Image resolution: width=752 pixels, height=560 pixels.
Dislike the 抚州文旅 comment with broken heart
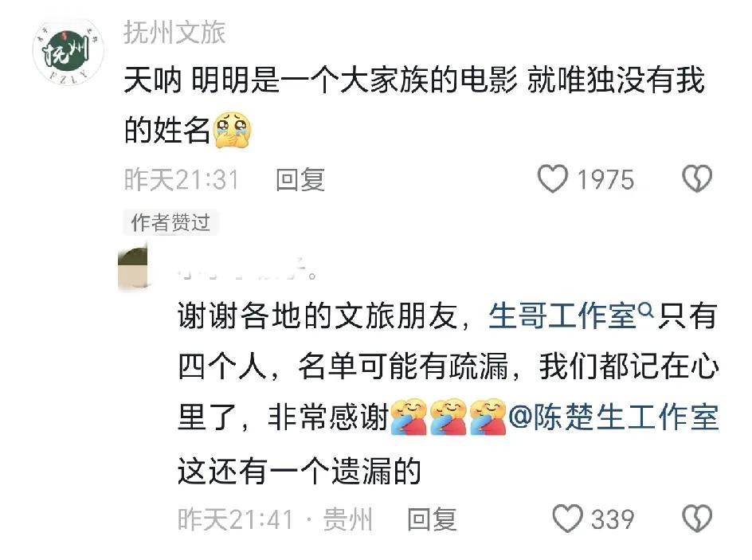[697, 179]
